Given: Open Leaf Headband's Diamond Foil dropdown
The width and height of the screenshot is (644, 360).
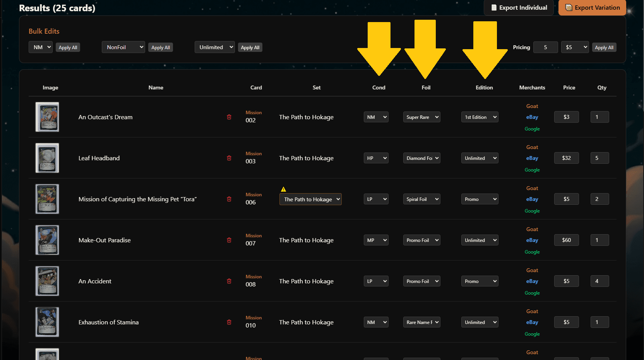Looking at the screenshot, I should 421,158.
